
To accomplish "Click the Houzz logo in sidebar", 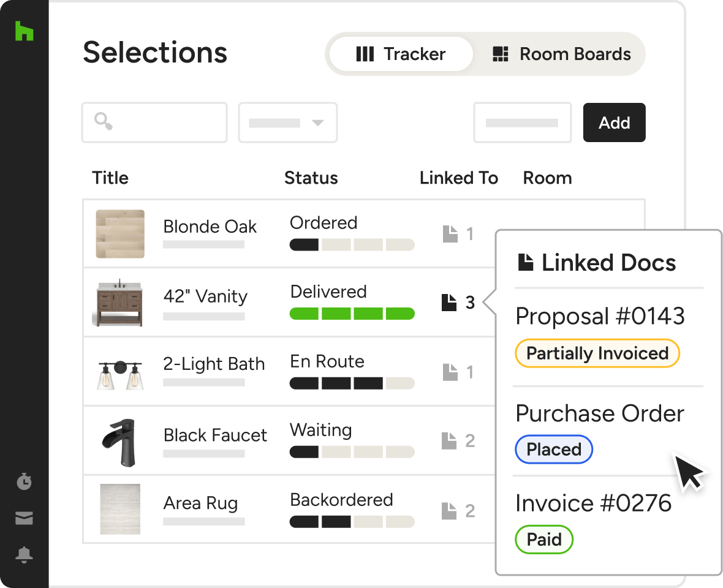I will (x=24, y=31).
